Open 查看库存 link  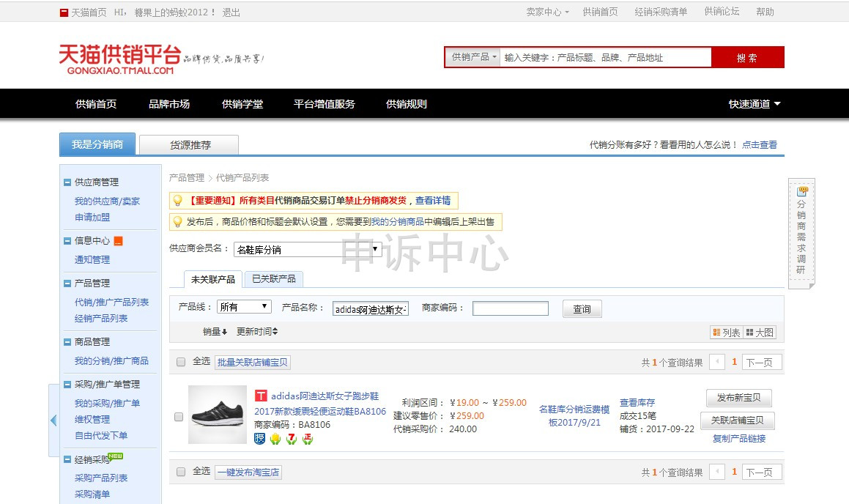click(x=637, y=403)
